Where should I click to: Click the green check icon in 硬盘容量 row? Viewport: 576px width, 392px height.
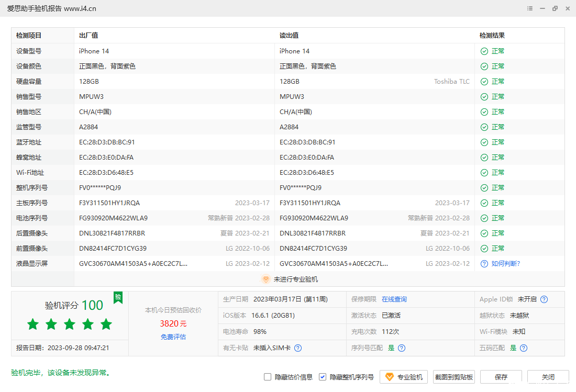click(x=484, y=82)
